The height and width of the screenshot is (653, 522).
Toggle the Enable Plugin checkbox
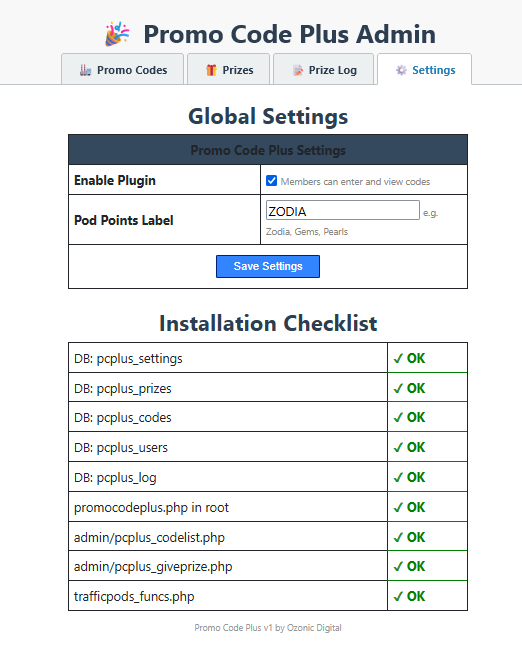[x=271, y=181]
